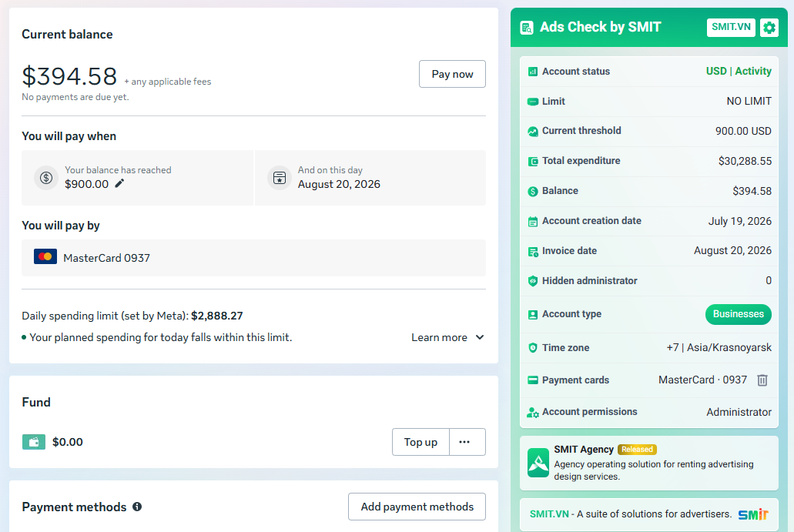Screen dimensions: 794x532
Task: Select the MasterCard 0937 payment row
Action: click(253, 258)
